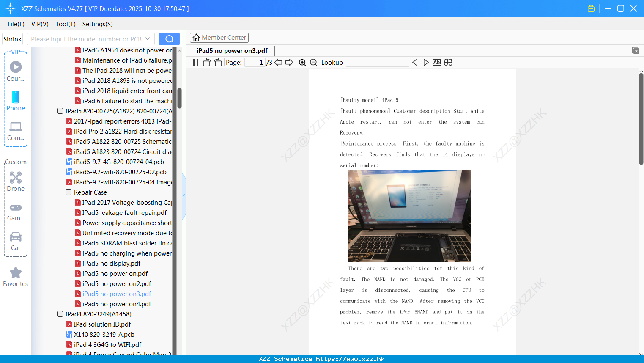Click the page number field
Viewport: 644px width, 363px height.
[x=255, y=63]
